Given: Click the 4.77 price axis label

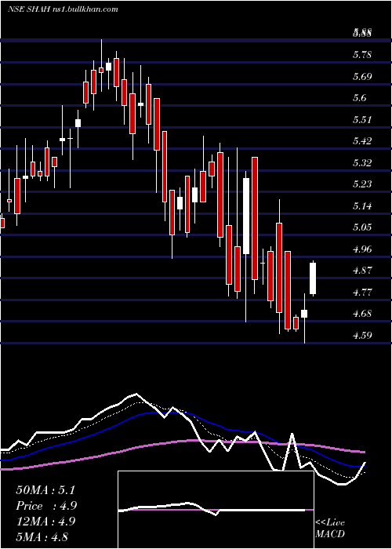Looking at the screenshot, I should click(362, 292).
